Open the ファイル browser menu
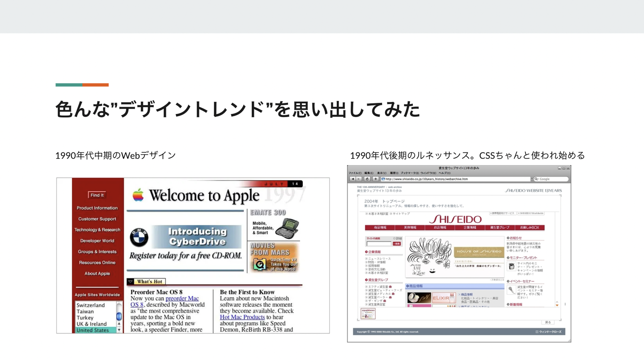The height and width of the screenshot is (362, 644). pos(355,173)
